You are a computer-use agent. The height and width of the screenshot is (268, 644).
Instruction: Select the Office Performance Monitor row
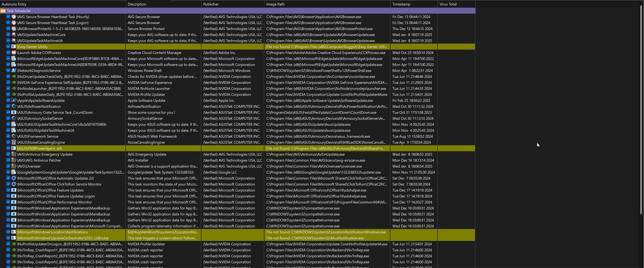[238, 202]
